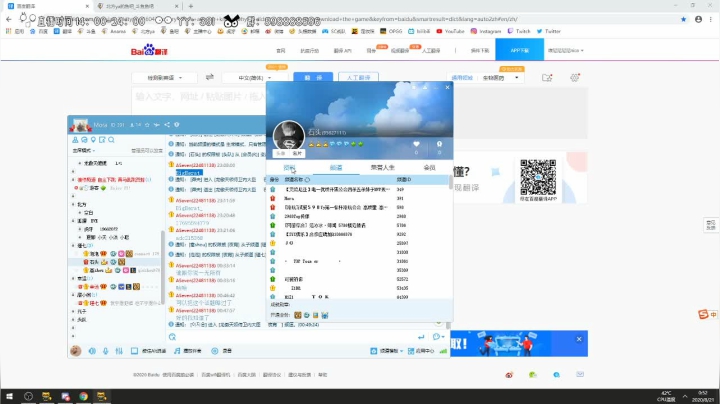Open the browser profile avatar icon
Image resolution: width=720 pixels, height=404 pixels.
pos(698,19)
